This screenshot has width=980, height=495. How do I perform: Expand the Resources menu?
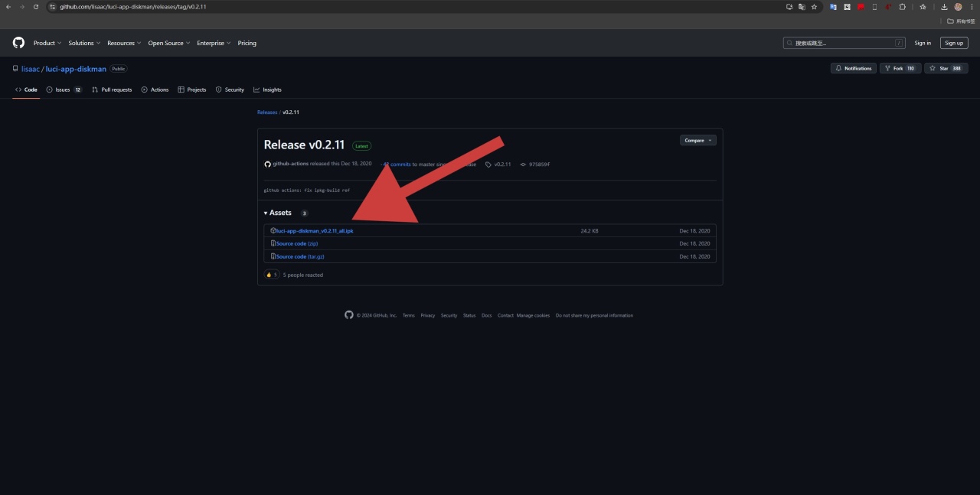pos(124,43)
